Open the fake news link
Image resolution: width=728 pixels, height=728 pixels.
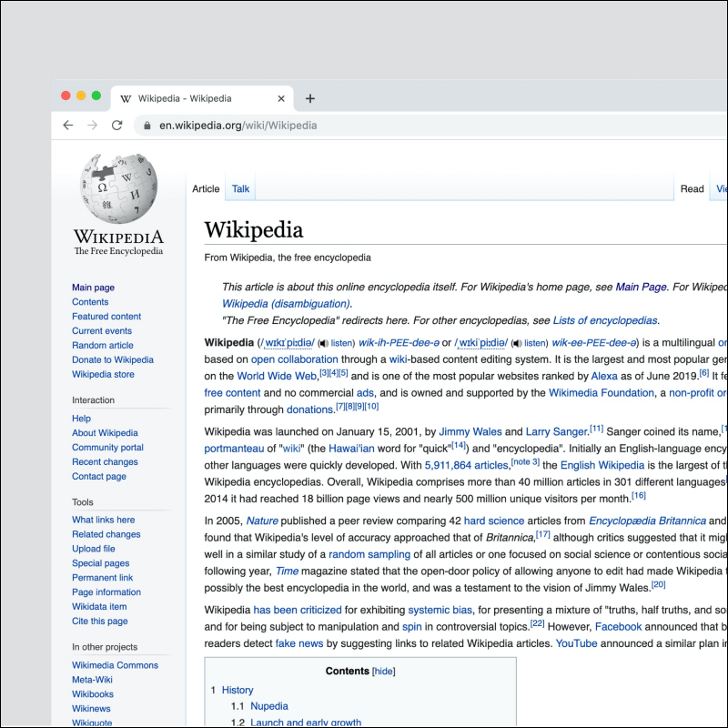tap(299, 643)
